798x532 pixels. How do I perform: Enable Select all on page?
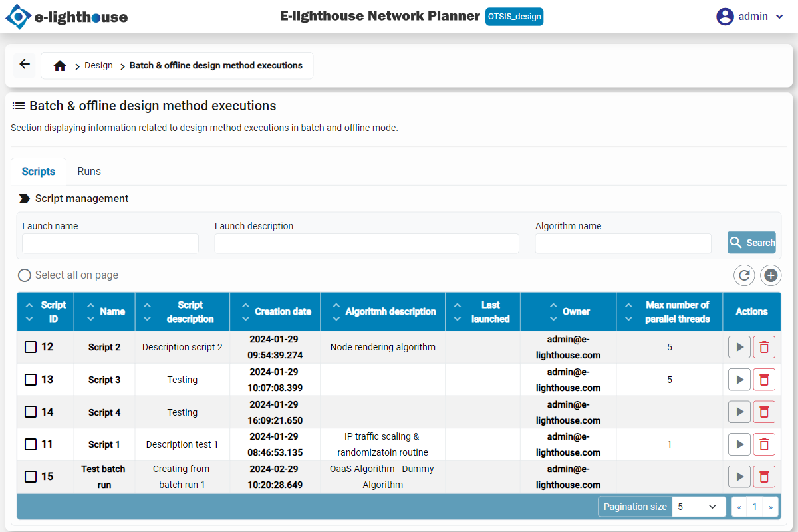click(x=25, y=275)
